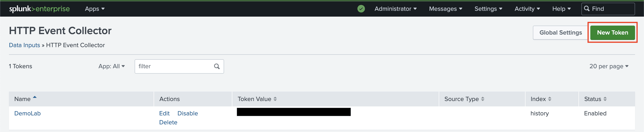The image size is (644, 132).
Task: Go to Data Inputs breadcrumb link
Action: tap(25, 45)
